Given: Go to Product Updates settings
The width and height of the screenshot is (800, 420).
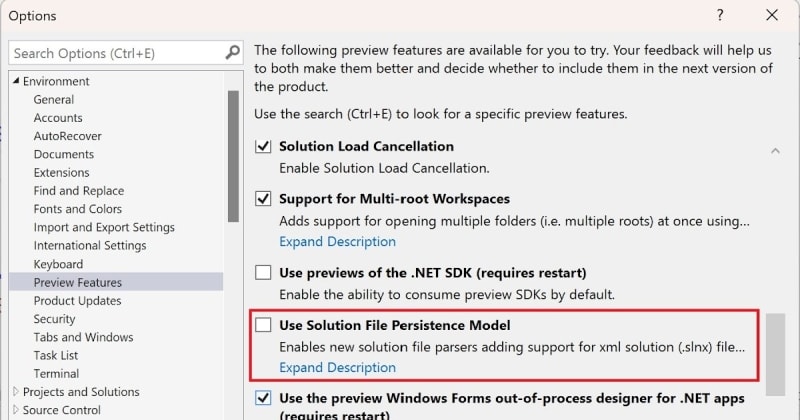Looking at the screenshot, I should [x=77, y=301].
